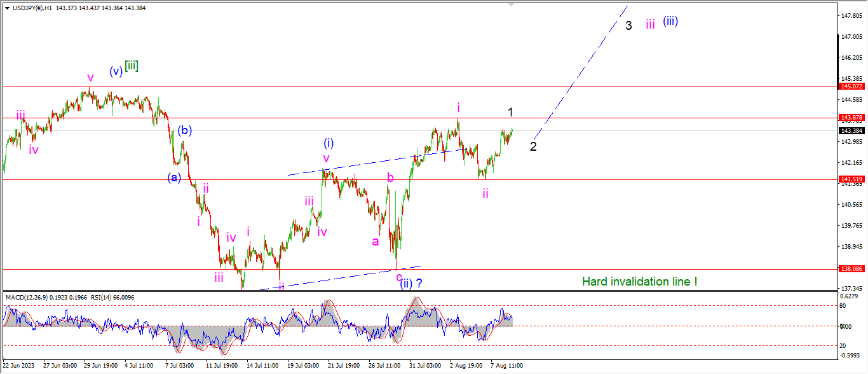
Task: Click the red 145.072 price tag
Action: (x=851, y=86)
